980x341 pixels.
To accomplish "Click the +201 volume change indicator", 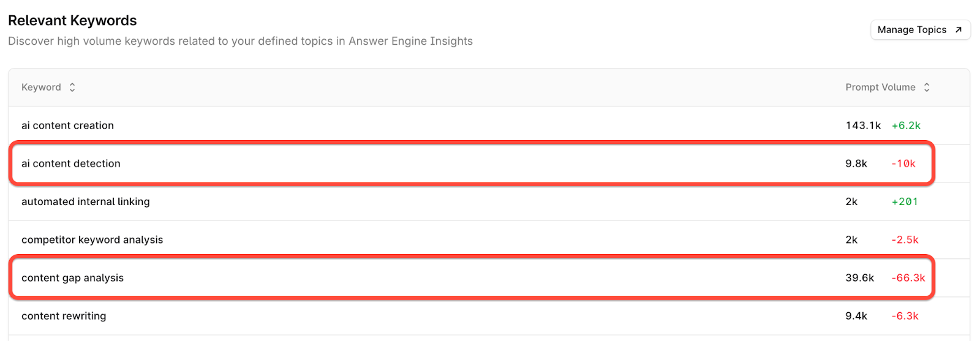I will point(905,201).
